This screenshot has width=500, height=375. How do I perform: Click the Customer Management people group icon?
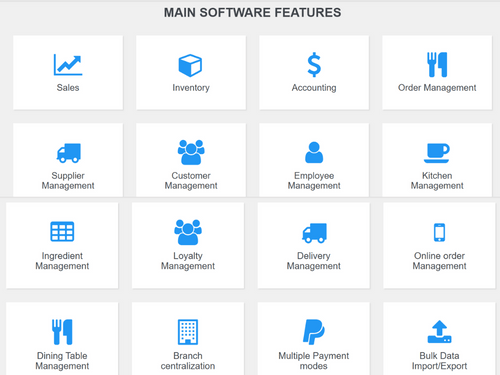191,152
